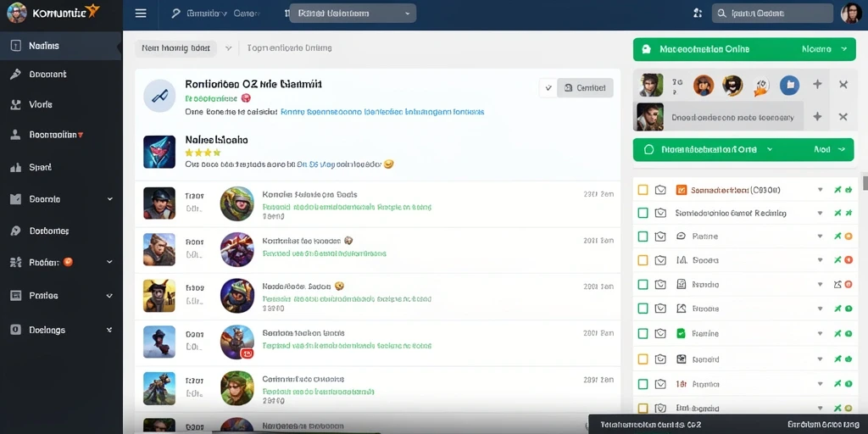Open the orange-haired avatar in the online friends row
The height and width of the screenshot is (434, 868).
pyautogui.click(x=704, y=86)
